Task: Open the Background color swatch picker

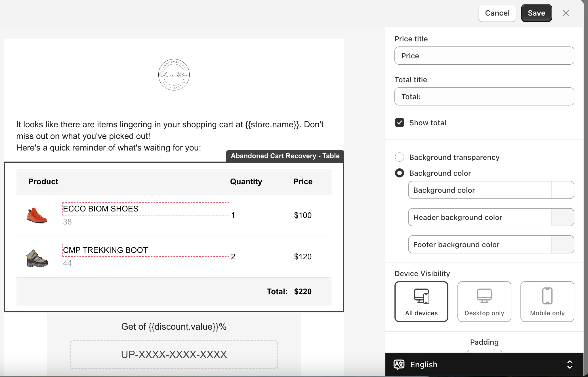Action: pyautogui.click(x=562, y=190)
